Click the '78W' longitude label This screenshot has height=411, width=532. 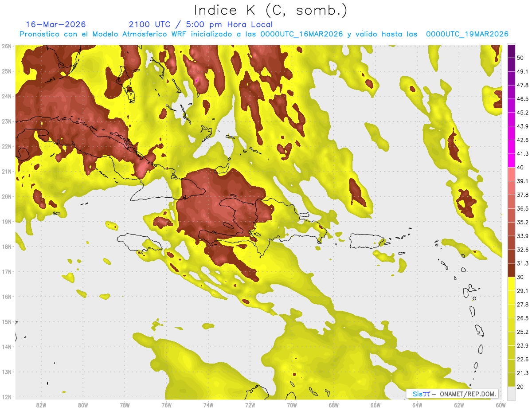point(125,405)
